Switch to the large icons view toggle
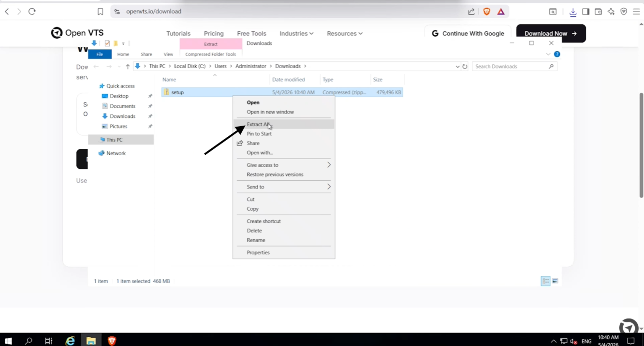 (x=555, y=281)
